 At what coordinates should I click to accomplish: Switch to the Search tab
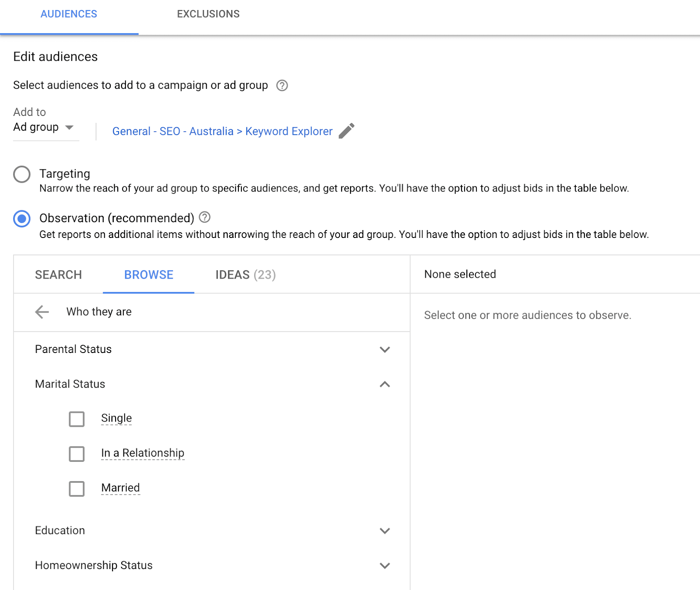coord(58,275)
